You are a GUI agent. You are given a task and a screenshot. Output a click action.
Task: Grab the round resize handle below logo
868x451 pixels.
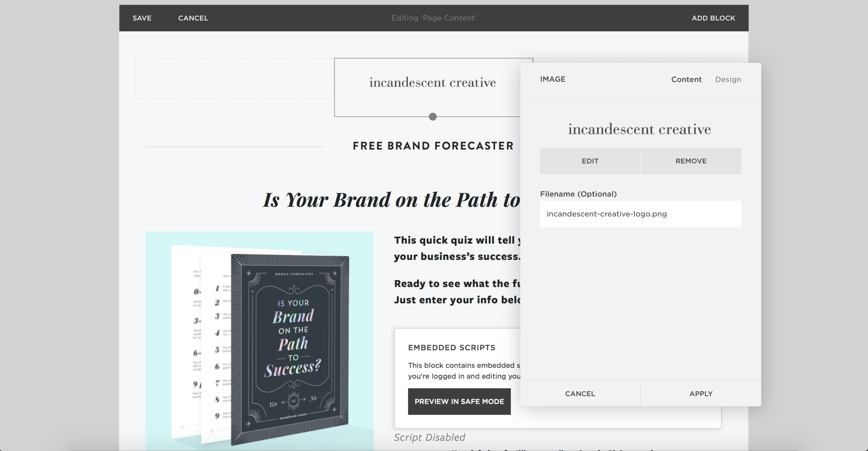(x=433, y=117)
